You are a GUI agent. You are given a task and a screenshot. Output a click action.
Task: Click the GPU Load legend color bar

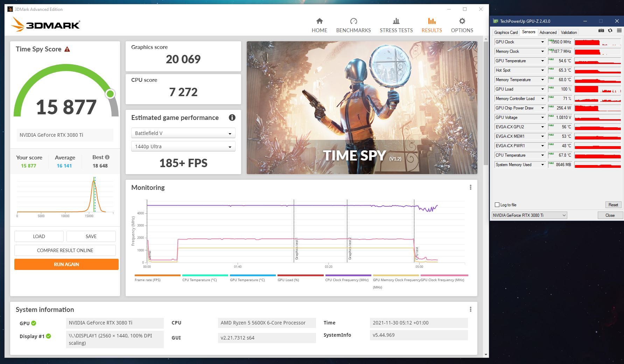[x=300, y=276]
